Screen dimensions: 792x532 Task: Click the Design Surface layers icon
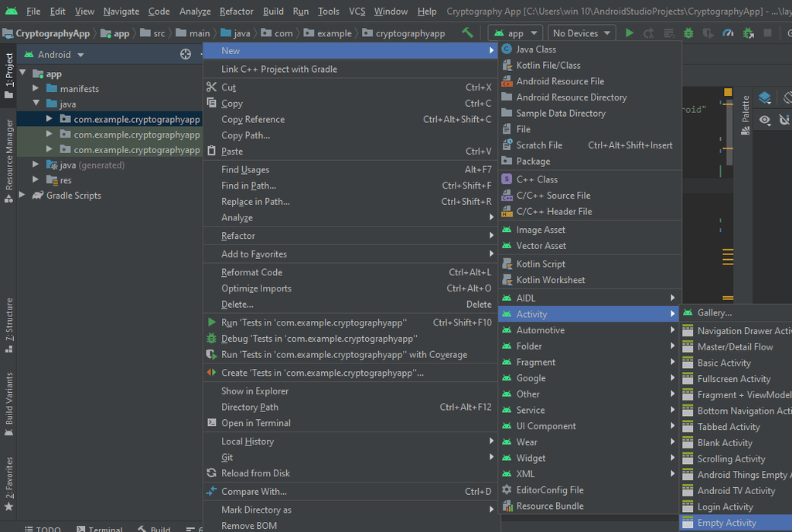click(x=765, y=98)
